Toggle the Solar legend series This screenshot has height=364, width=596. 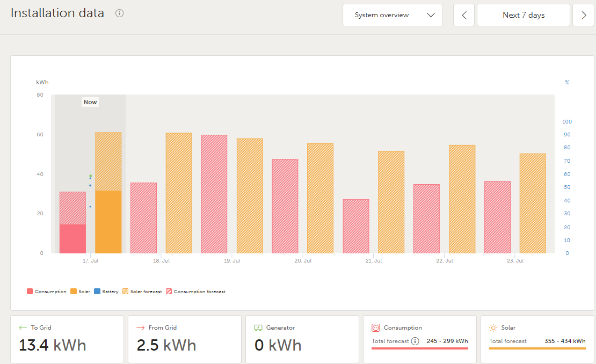tap(79, 292)
